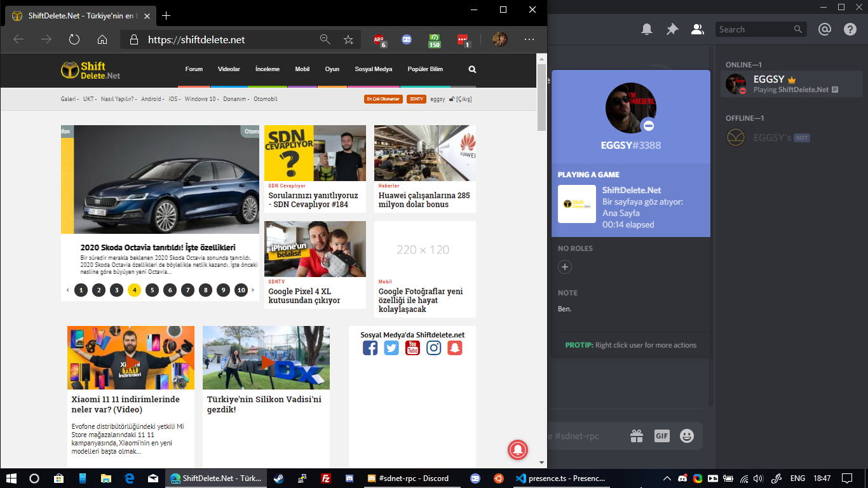Screen dimensions: 868x488
Task: Click the Çıkış logout link
Action: [x=463, y=99]
